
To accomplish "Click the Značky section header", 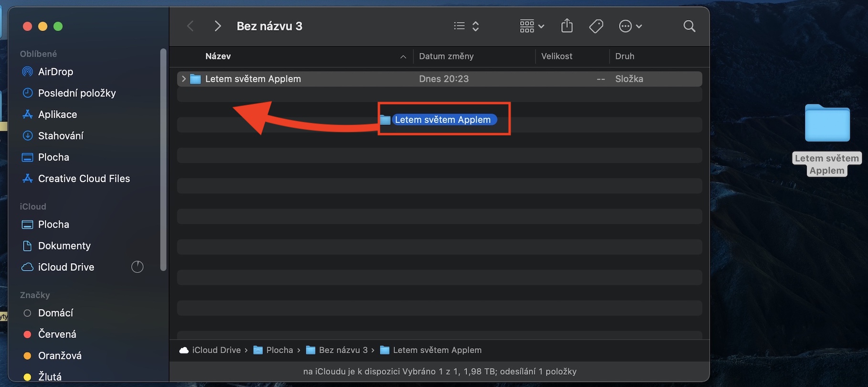I will [35, 295].
